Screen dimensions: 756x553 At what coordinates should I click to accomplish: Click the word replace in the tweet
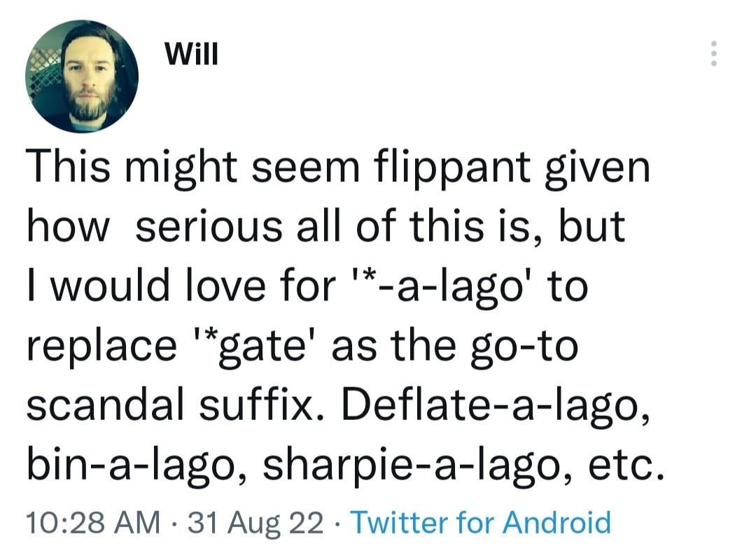pos(101,347)
